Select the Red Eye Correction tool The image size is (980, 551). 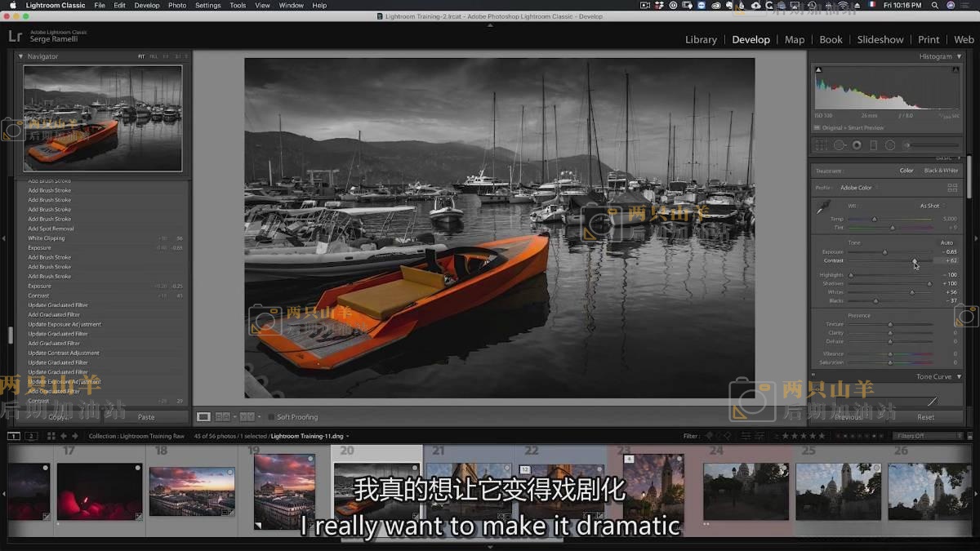(857, 145)
